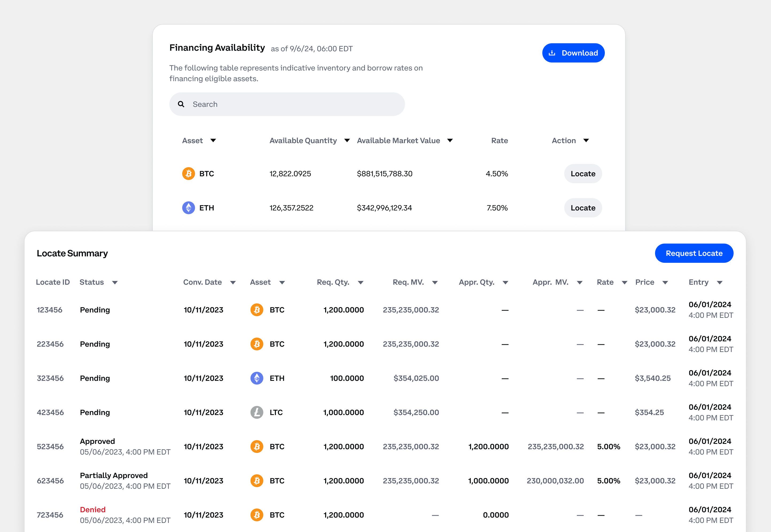Screen dimensions: 771x532
Task: Click the Rate header in Financing Availability
Action: [x=499, y=141]
